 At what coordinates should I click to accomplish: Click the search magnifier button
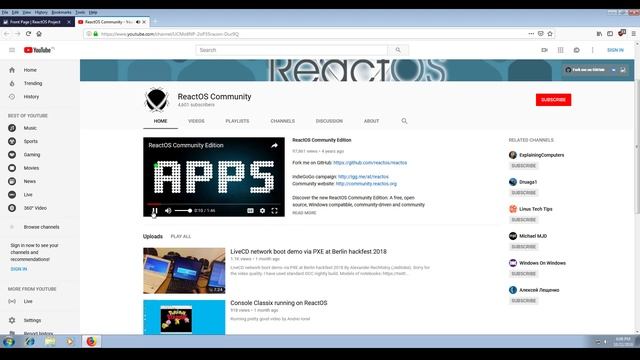point(398,50)
